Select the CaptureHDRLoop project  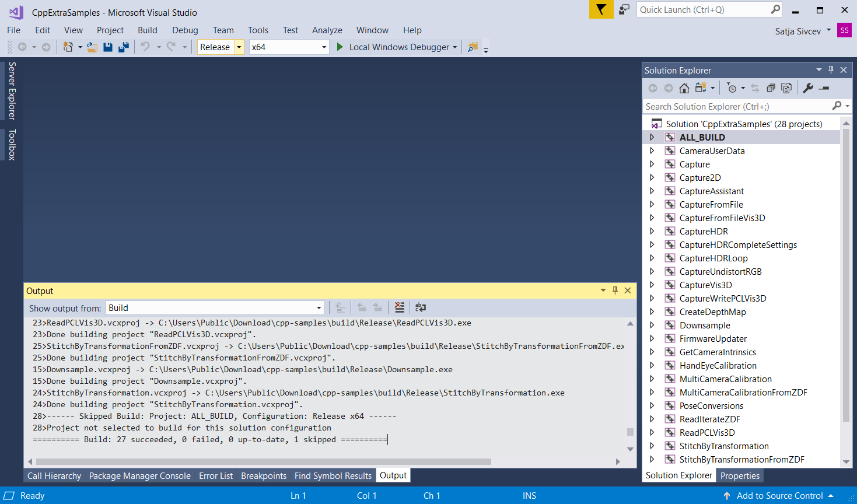click(713, 258)
